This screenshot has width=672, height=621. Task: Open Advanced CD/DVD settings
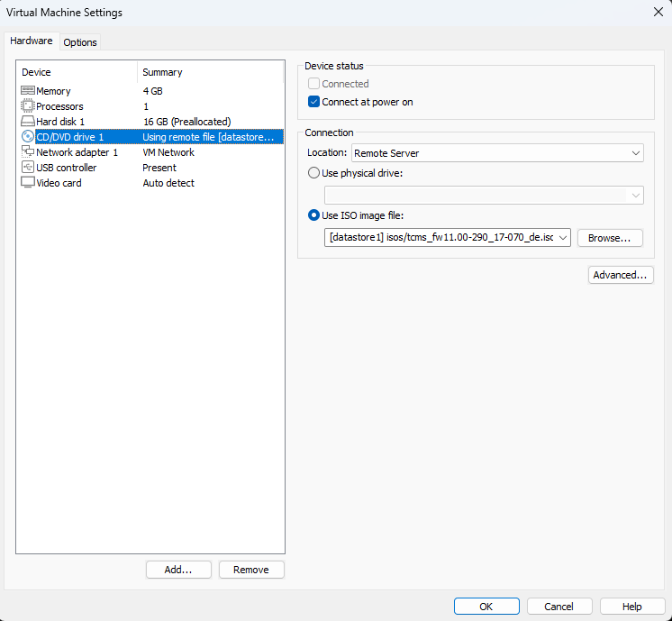tap(621, 275)
